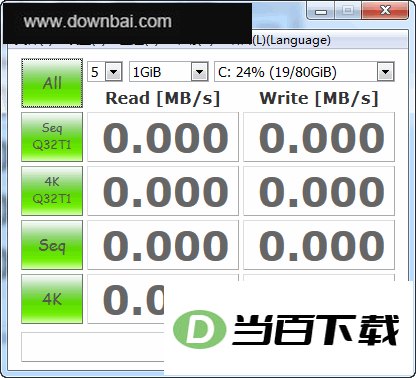Viewport: 416px width, 378px height.
Task: Run all benchmarks with the All button
Action: coord(52,83)
